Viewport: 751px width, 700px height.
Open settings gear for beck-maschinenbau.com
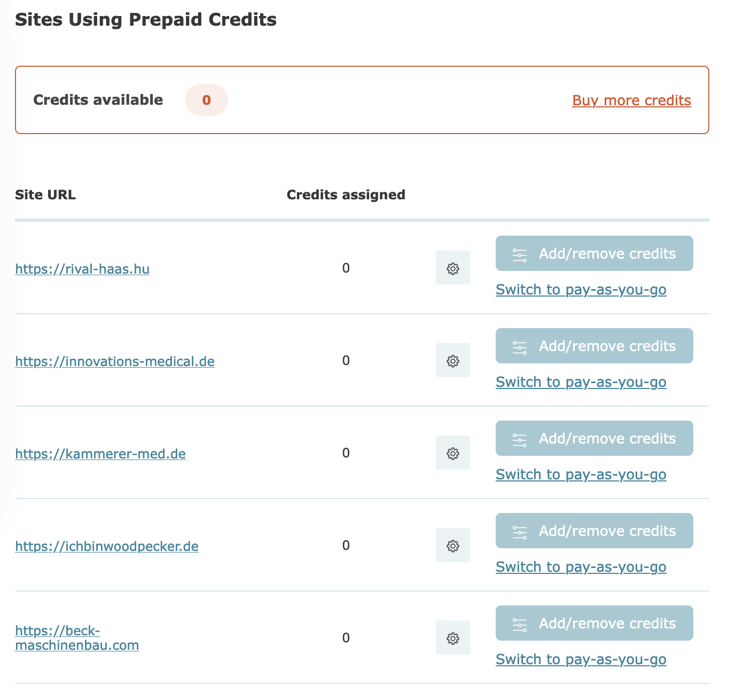click(x=452, y=637)
